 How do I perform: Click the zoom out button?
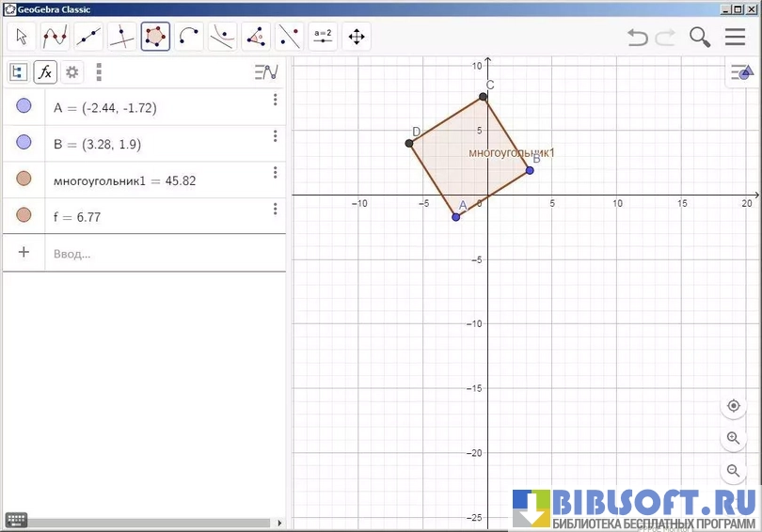pyautogui.click(x=734, y=470)
